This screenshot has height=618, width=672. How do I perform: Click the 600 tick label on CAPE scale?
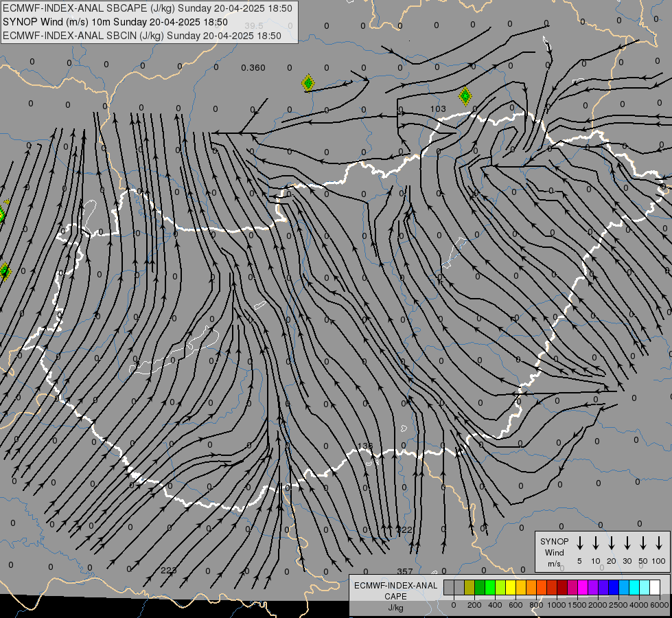[515, 605]
